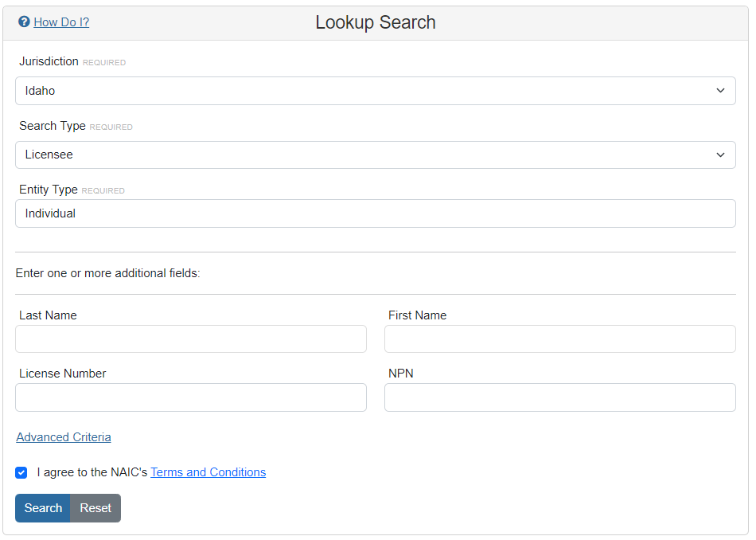This screenshot has width=756, height=540.
Task: Click the Last Name label
Action: [x=48, y=315]
